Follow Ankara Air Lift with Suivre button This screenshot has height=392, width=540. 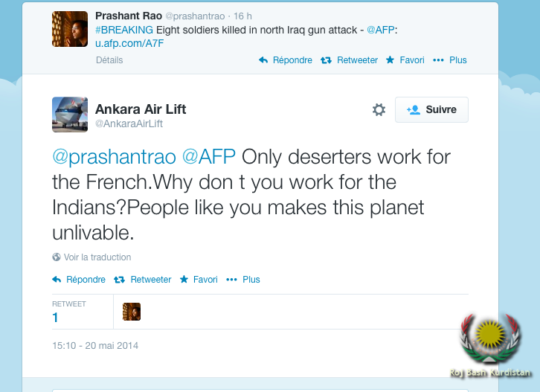(x=431, y=109)
